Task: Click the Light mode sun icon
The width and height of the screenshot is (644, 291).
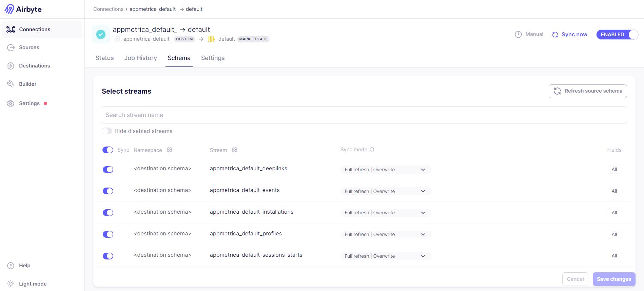Action: (11, 284)
